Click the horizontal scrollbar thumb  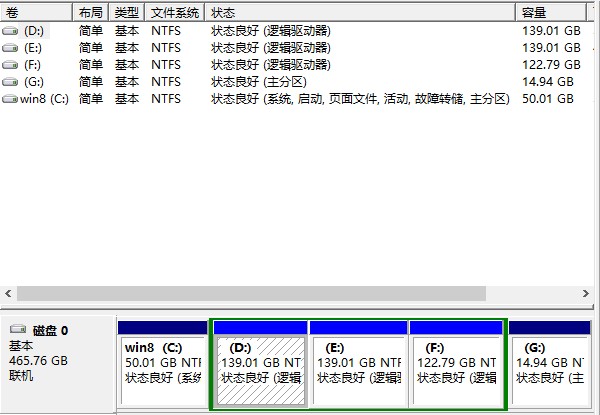coord(251,293)
